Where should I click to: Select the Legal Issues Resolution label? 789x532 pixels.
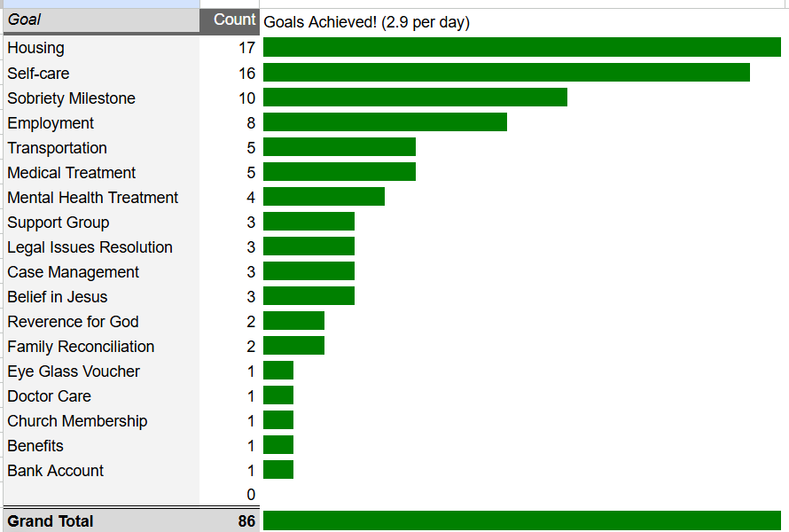(x=90, y=247)
